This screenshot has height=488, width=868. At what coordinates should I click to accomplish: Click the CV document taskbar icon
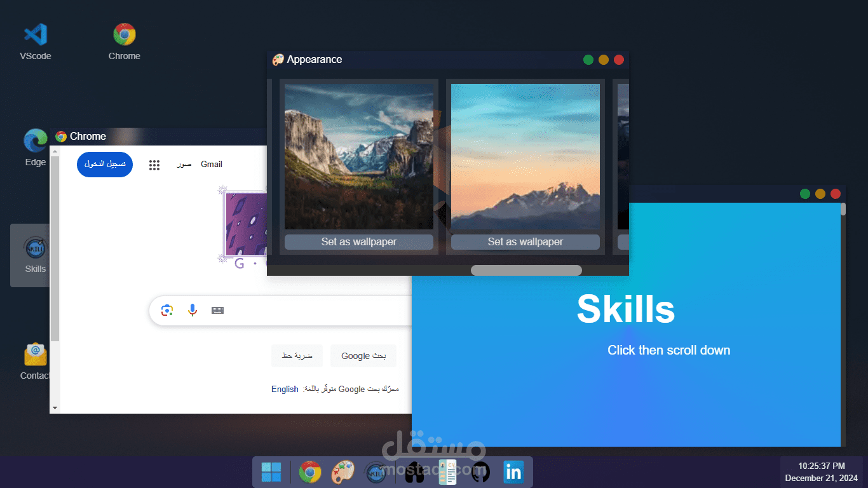(447, 471)
